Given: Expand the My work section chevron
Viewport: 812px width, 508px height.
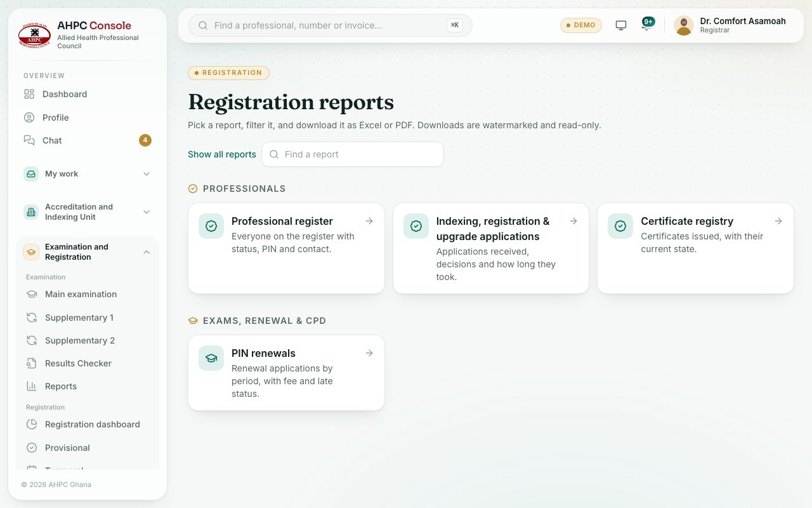Looking at the screenshot, I should pos(147,174).
